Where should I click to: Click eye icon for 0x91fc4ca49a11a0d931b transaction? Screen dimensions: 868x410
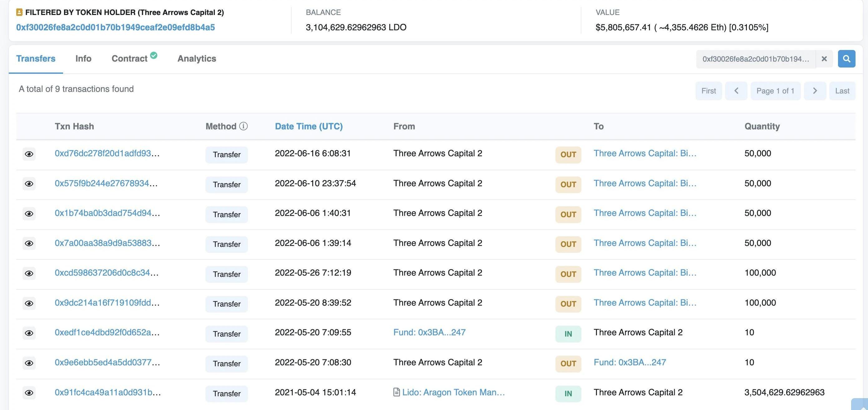29,393
